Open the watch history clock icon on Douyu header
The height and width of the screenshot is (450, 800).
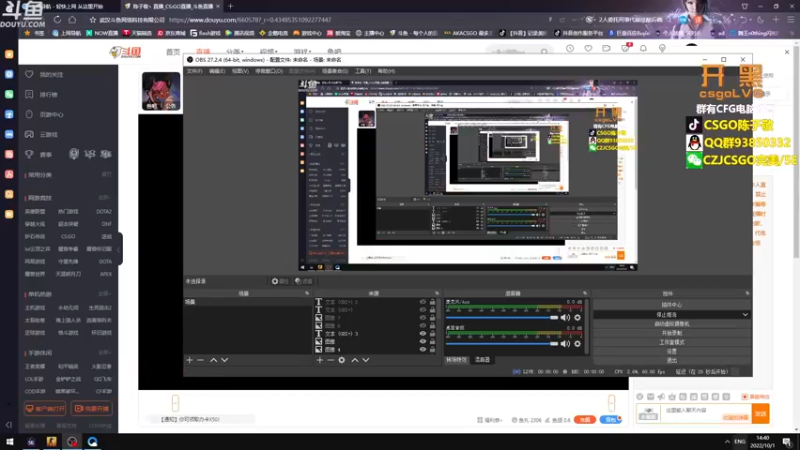(570, 48)
